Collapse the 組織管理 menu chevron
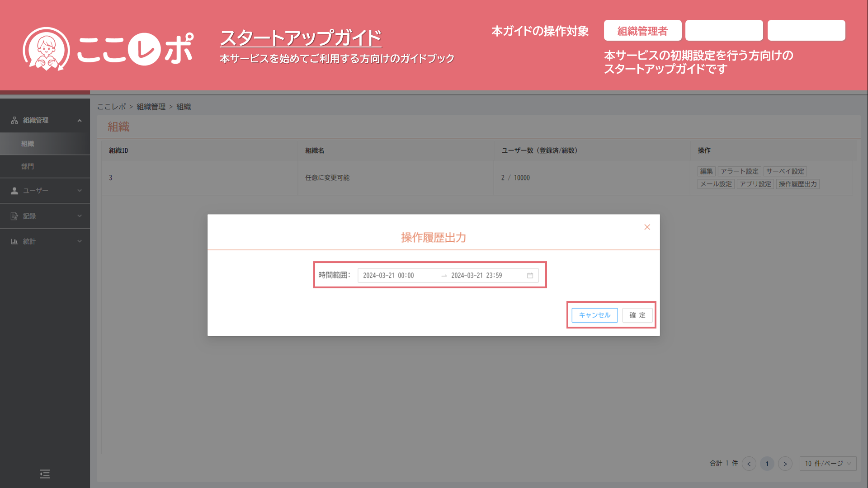The width and height of the screenshot is (868, 488). click(x=80, y=121)
